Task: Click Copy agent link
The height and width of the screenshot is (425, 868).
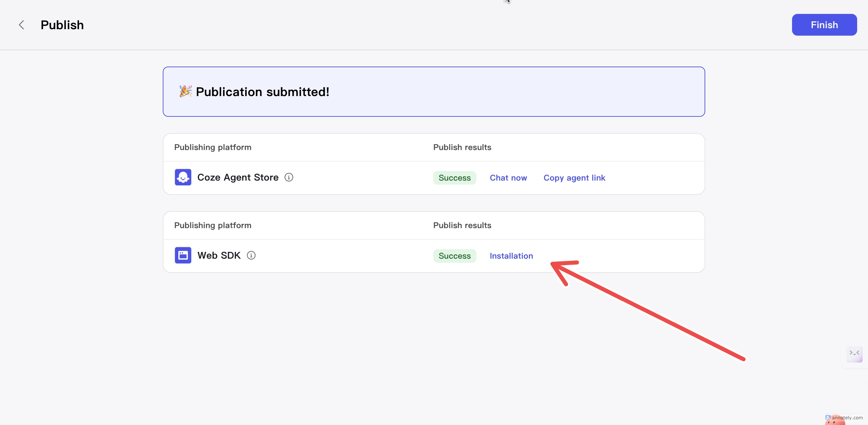Action: [x=574, y=178]
